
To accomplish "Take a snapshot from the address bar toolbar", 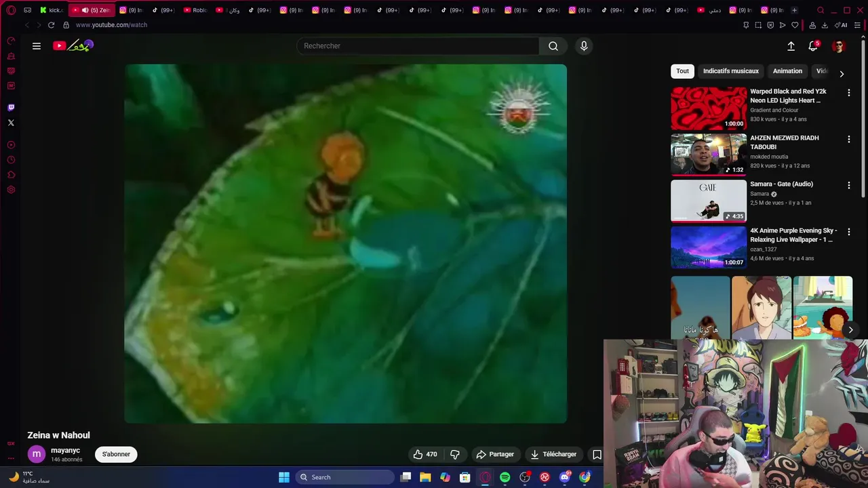I will point(758,25).
